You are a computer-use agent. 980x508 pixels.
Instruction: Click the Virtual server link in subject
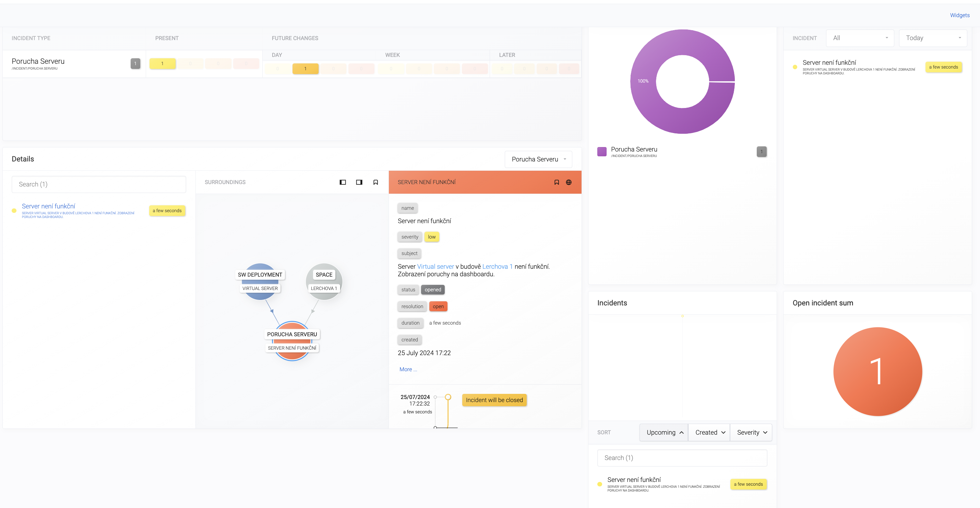click(x=435, y=267)
